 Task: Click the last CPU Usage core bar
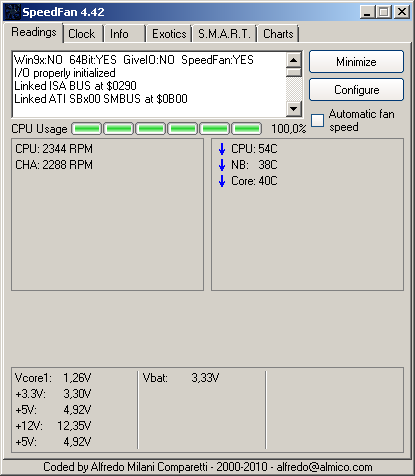247,129
